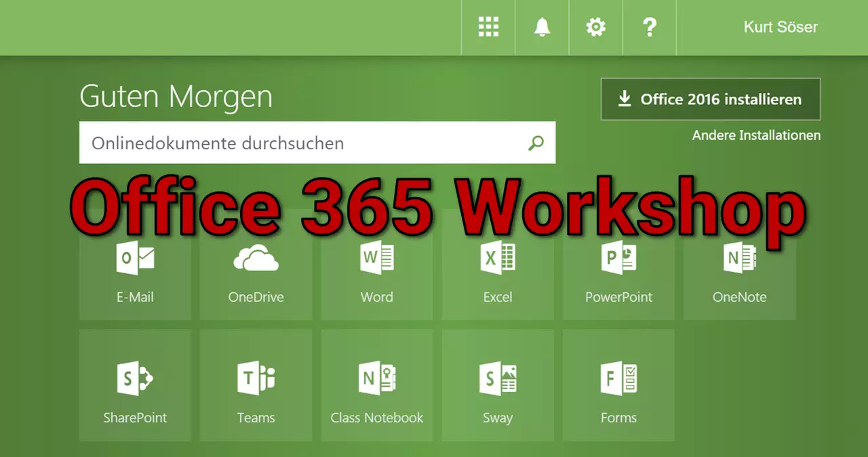The image size is (868, 457).
Task: Click into the Onlinedokumente durchsuchen field
Action: (x=305, y=143)
